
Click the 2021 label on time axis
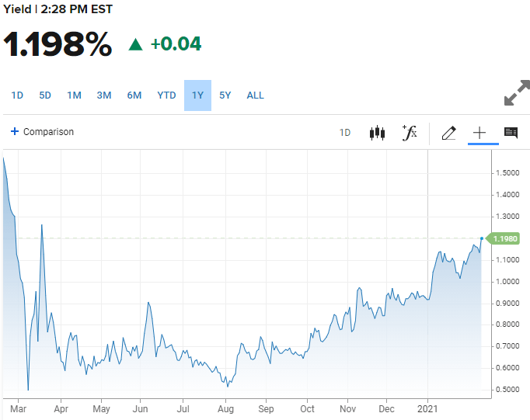point(427,409)
